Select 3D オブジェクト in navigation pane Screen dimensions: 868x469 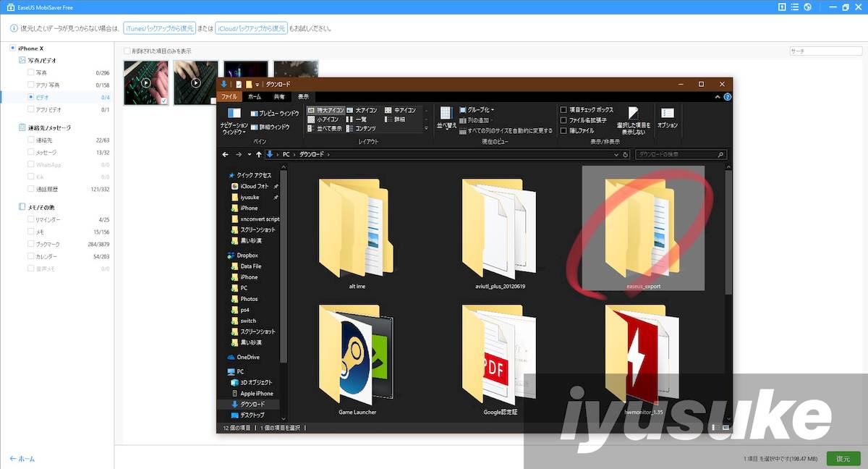(251, 382)
